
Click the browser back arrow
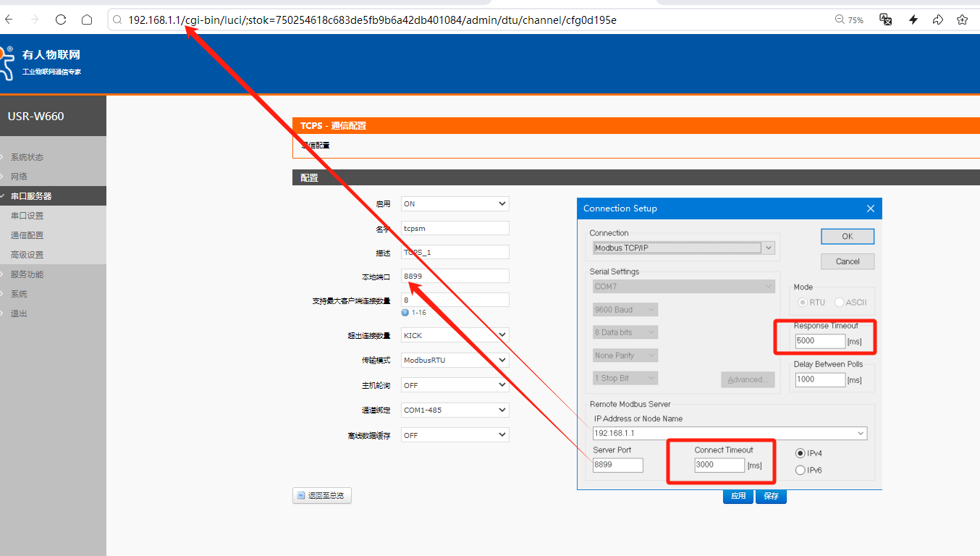pos(9,20)
